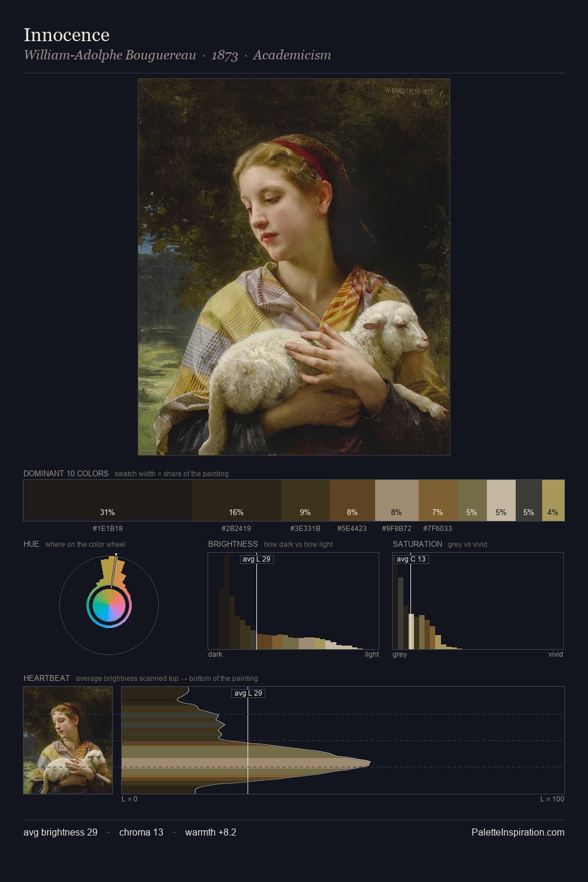Click the DOMINANT 10 COLORS heading
The image size is (588, 882).
[66, 473]
